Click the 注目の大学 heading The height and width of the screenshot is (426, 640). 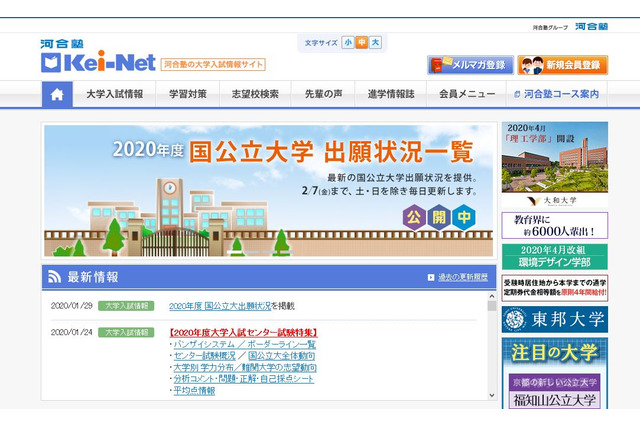pyautogui.click(x=555, y=353)
